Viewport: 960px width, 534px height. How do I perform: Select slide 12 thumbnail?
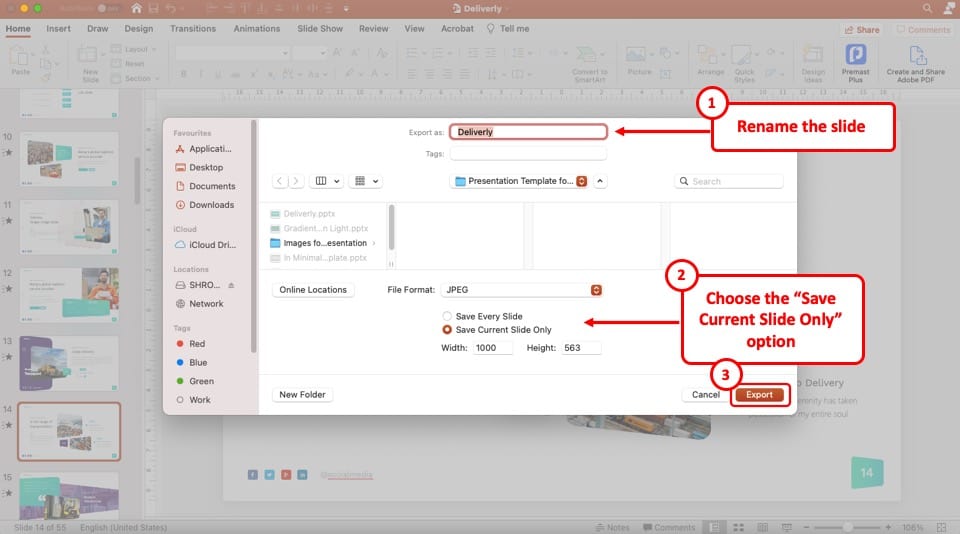69,295
